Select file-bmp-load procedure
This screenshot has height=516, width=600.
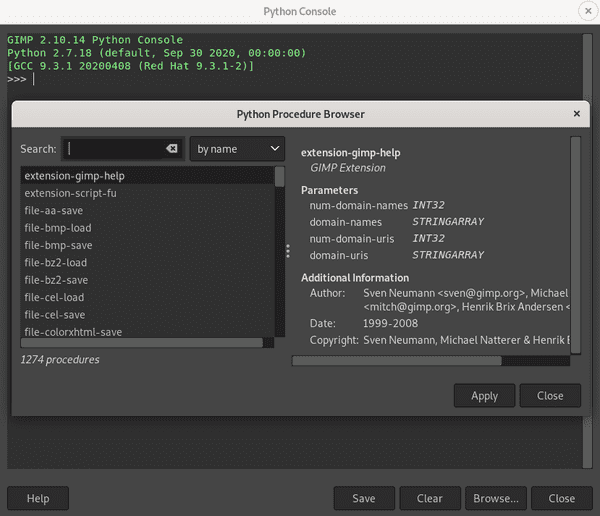[148, 228]
